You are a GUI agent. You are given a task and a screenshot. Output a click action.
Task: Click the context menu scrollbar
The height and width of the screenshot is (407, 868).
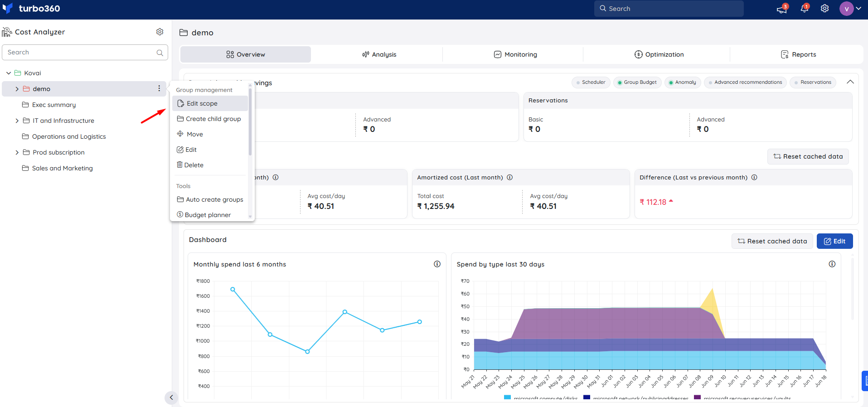click(250, 122)
